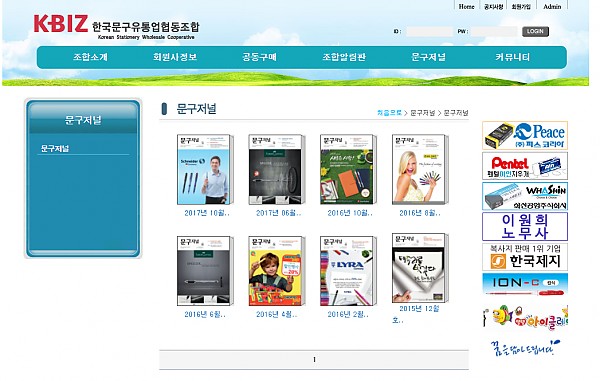Go to Home link at top

[466, 7]
